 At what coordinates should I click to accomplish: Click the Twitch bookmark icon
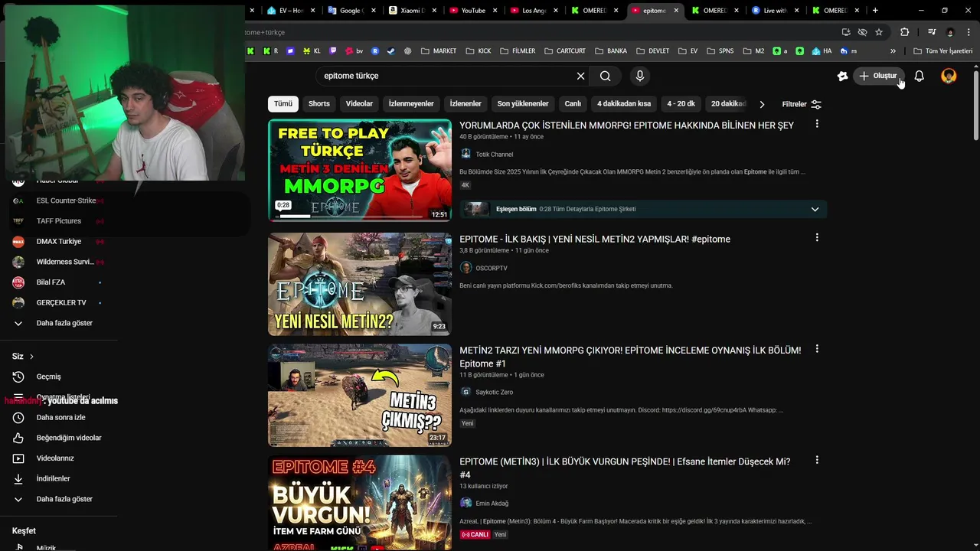point(333,51)
